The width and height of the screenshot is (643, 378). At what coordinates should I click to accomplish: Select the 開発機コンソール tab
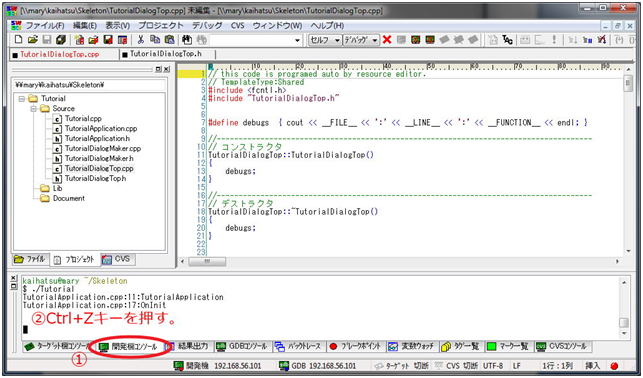point(128,347)
